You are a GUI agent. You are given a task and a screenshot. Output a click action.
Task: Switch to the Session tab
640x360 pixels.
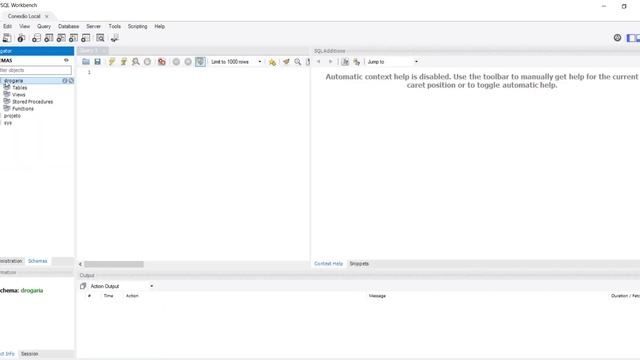pos(29,354)
